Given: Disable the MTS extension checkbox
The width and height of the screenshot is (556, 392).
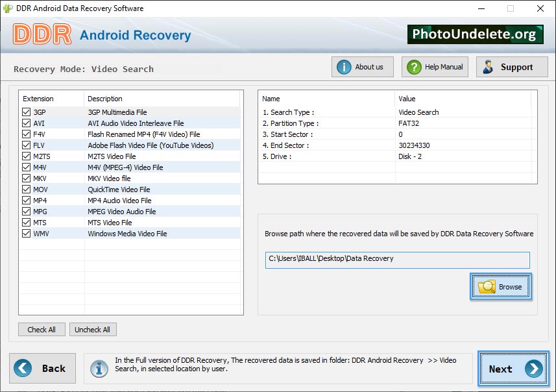Looking at the screenshot, I should [x=26, y=222].
